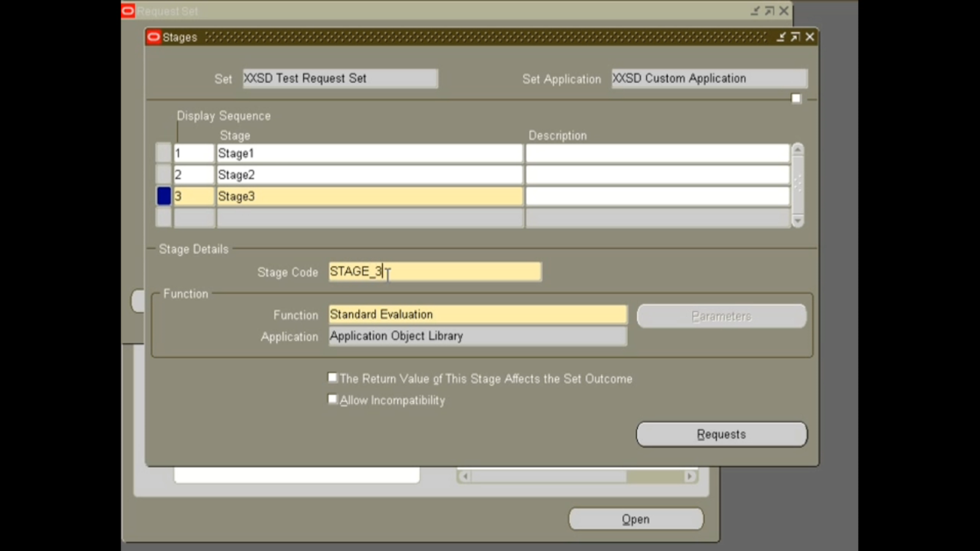Enable the stage outcome affects set checkbox
The image size is (980, 551).
click(x=333, y=377)
